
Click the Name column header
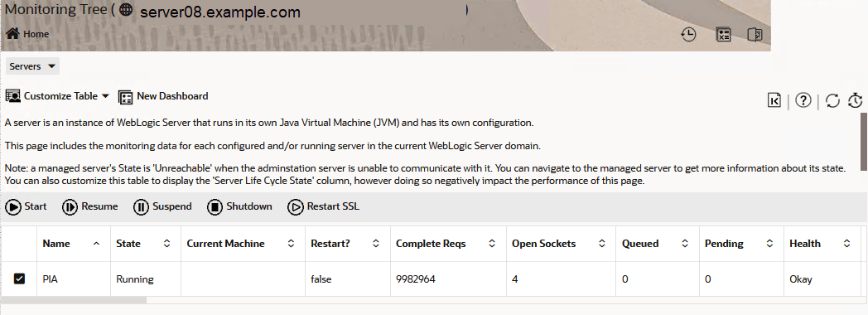74,244
